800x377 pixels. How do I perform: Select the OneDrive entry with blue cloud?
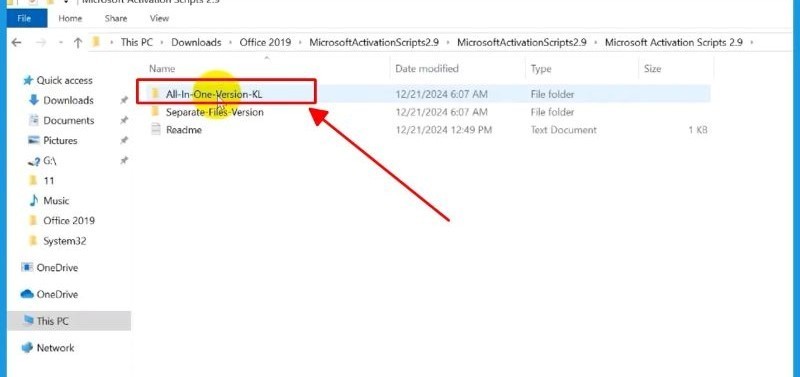[57, 294]
